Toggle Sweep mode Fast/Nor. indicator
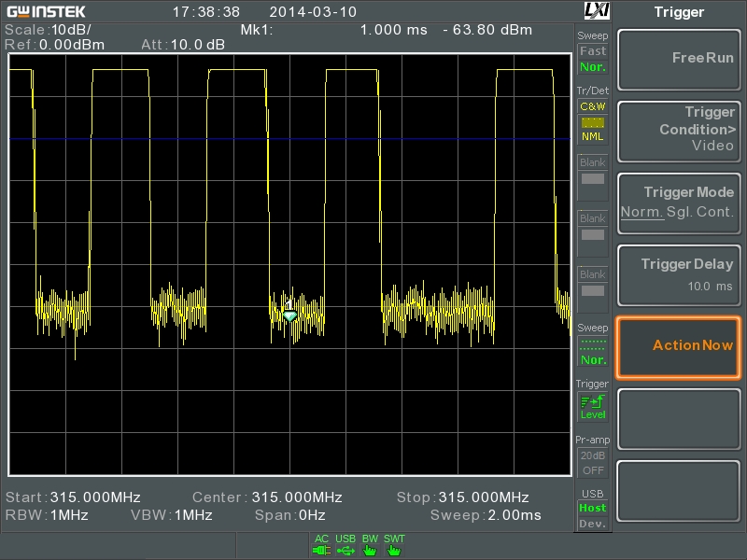This screenshot has width=747, height=560. tap(593, 59)
